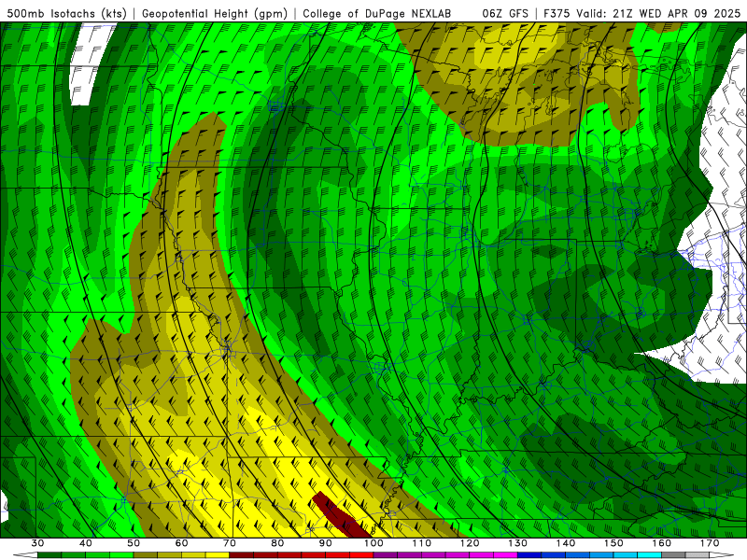Click the 'Geopotential Height (gpm)' header text
The height and width of the screenshot is (560, 747).
click(215, 13)
